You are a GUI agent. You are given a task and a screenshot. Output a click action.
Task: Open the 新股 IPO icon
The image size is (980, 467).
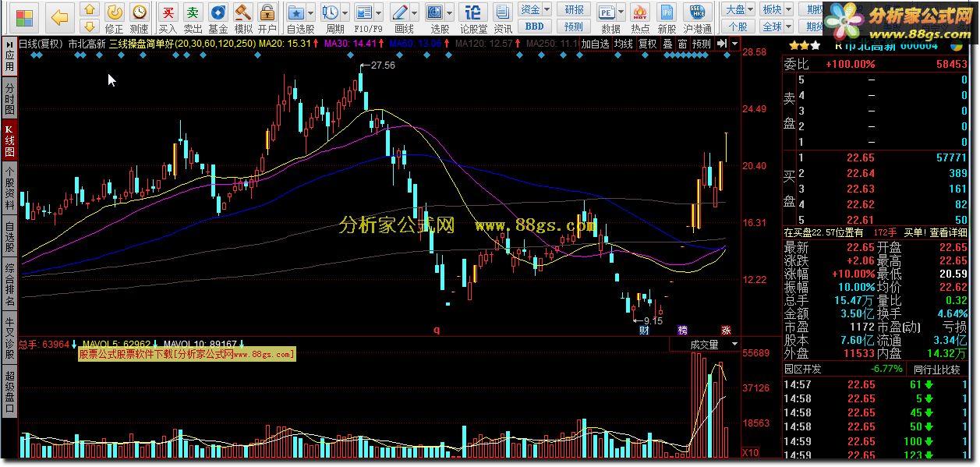point(667,18)
